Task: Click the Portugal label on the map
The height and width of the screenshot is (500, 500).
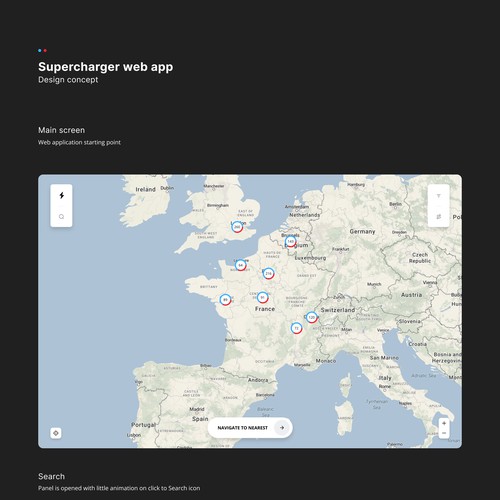Action: 143,425
